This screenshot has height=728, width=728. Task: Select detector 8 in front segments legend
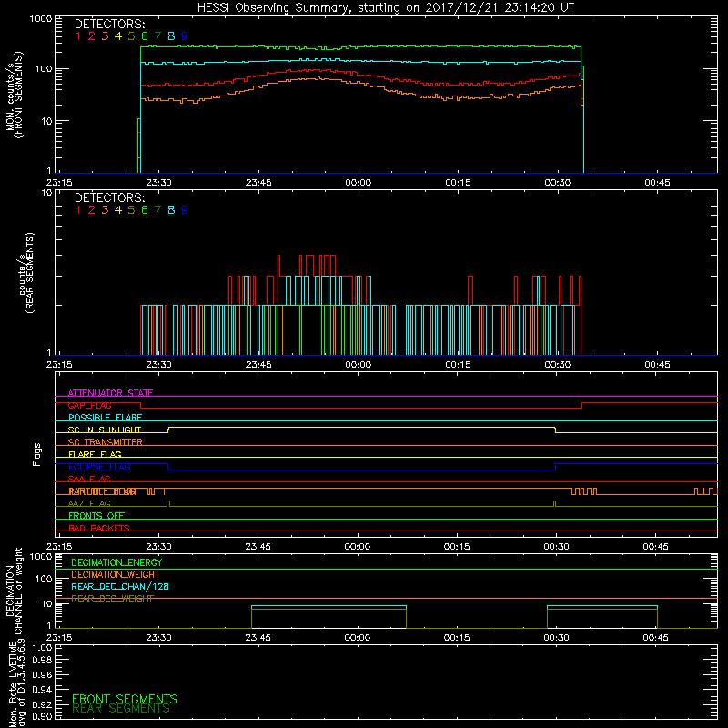pos(171,36)
